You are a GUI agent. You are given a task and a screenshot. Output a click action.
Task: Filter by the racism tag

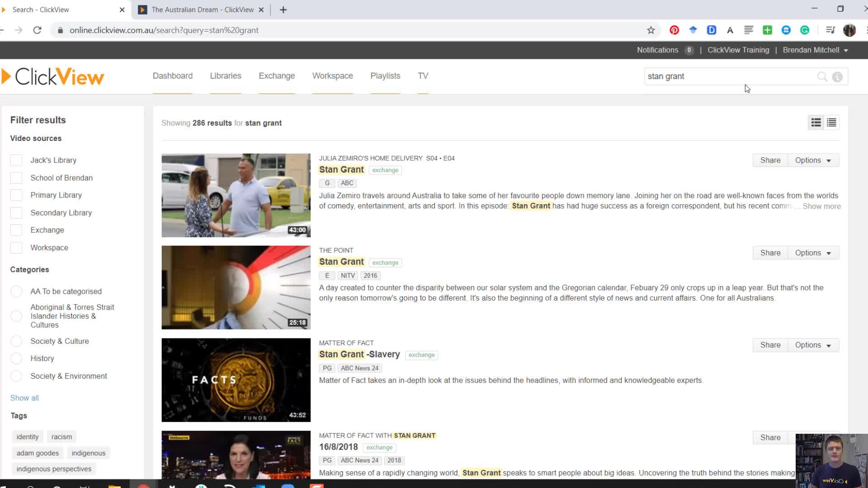tap(61, 437)
